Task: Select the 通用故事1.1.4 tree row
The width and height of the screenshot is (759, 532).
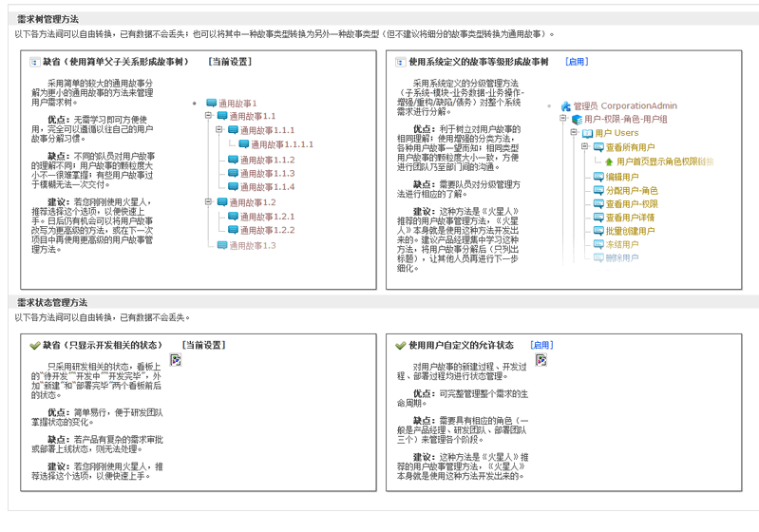Action: [261, 187]
